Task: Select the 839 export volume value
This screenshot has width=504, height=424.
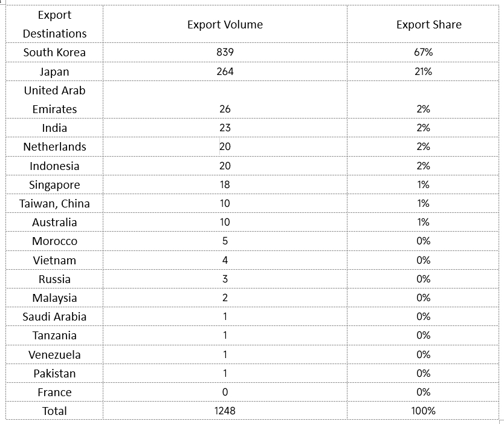Action: [225, 52]
